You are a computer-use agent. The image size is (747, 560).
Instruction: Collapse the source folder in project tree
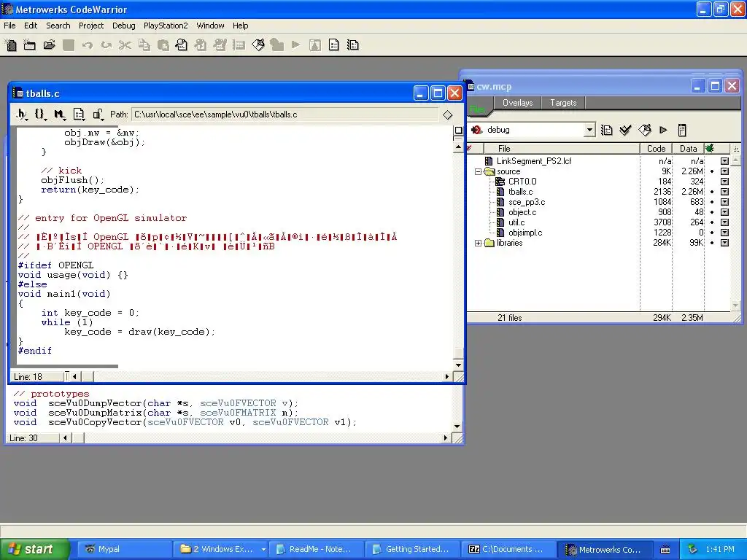coord(478,171)
